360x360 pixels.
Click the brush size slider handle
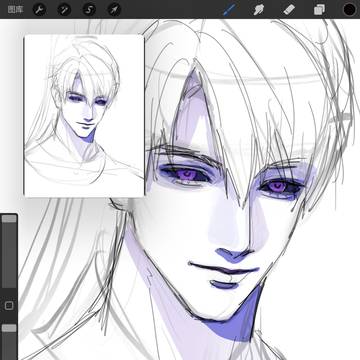(9, 219)
